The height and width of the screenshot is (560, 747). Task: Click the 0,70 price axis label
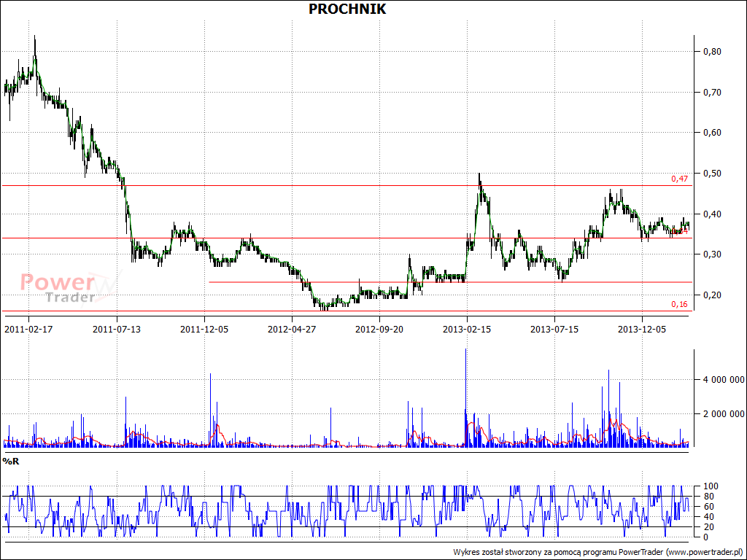click(x=712, y=92)
